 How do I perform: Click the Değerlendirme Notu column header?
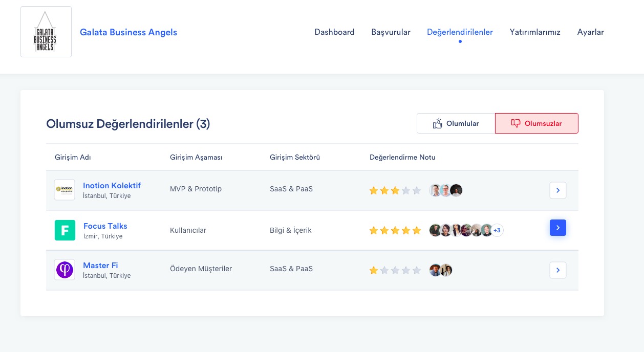pyautogui.click(x=402, y=157)
